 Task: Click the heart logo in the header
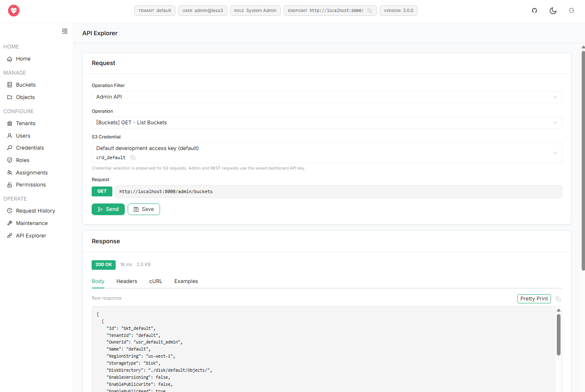coord(14,10)
